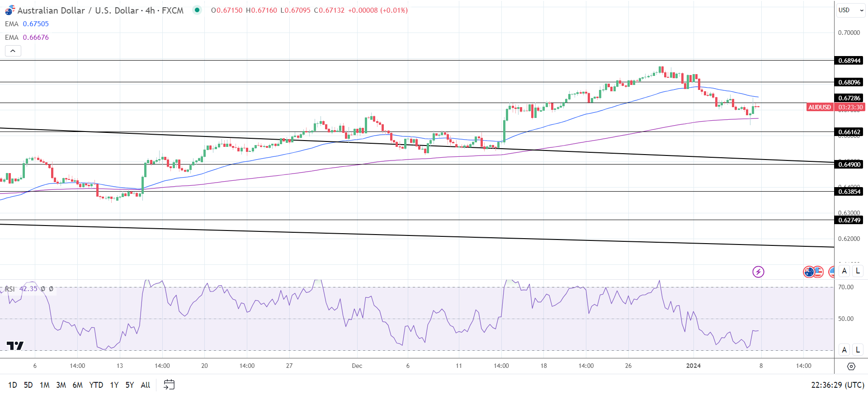Select the 6M time range

coord(78,385)
